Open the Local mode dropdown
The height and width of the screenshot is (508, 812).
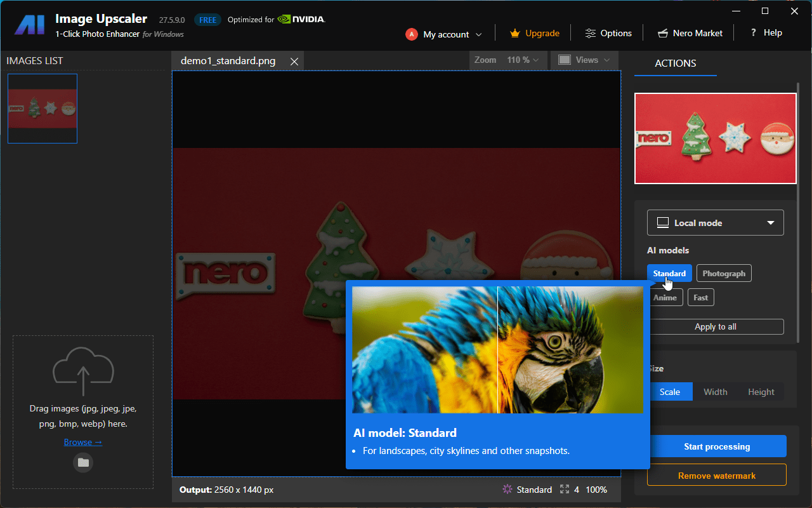coord(715,222)
